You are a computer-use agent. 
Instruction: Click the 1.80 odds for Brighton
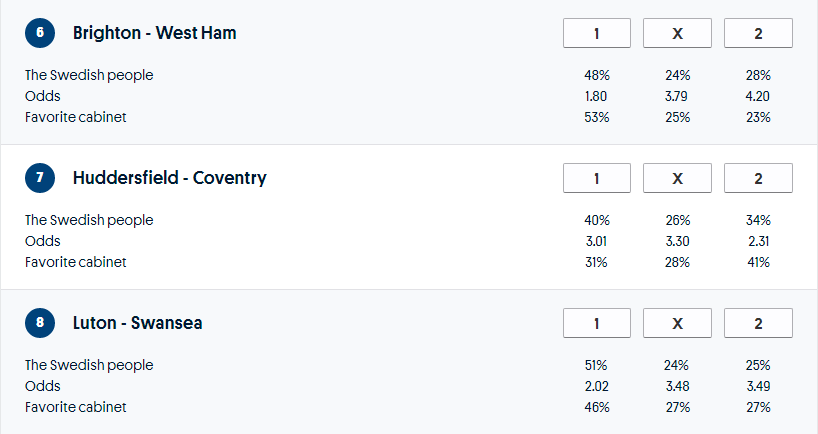[x=597, y=96]
